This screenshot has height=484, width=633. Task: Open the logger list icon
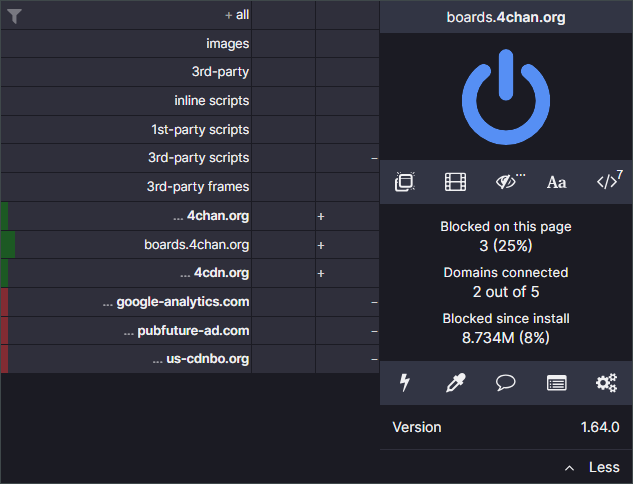click(557, 382)
